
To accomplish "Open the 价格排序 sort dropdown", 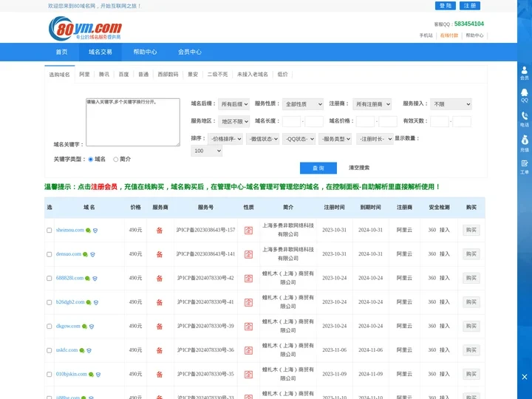I will 225,139.
